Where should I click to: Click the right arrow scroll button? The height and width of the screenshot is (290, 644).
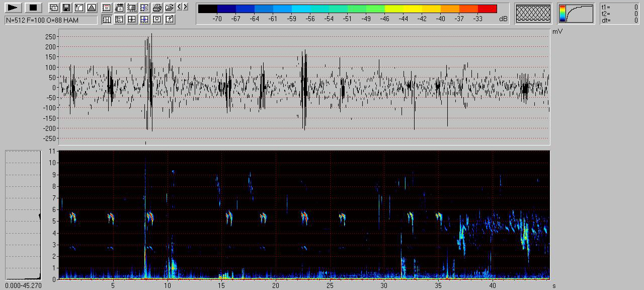pyautogui.click(x=186, y=7)
